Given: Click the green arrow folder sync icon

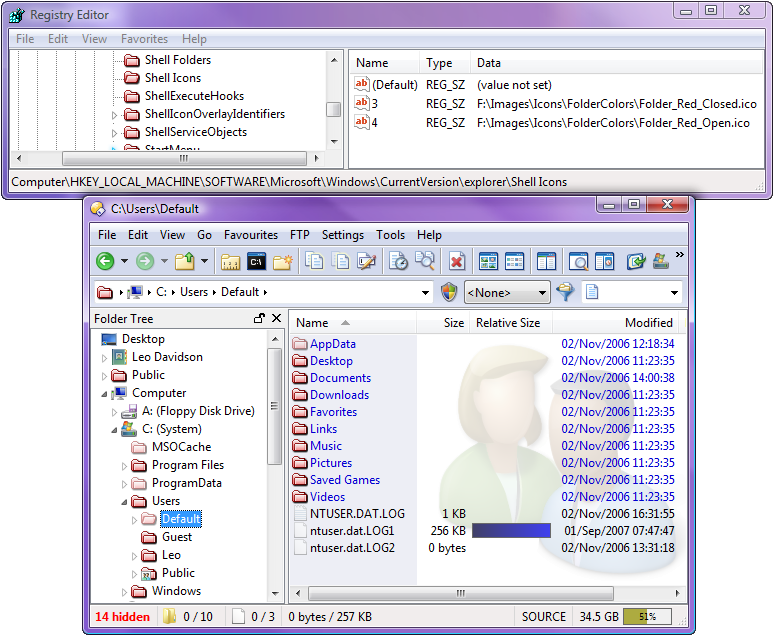Looking at the screenshot, I should pyautogui.click(x=636, y=261).
